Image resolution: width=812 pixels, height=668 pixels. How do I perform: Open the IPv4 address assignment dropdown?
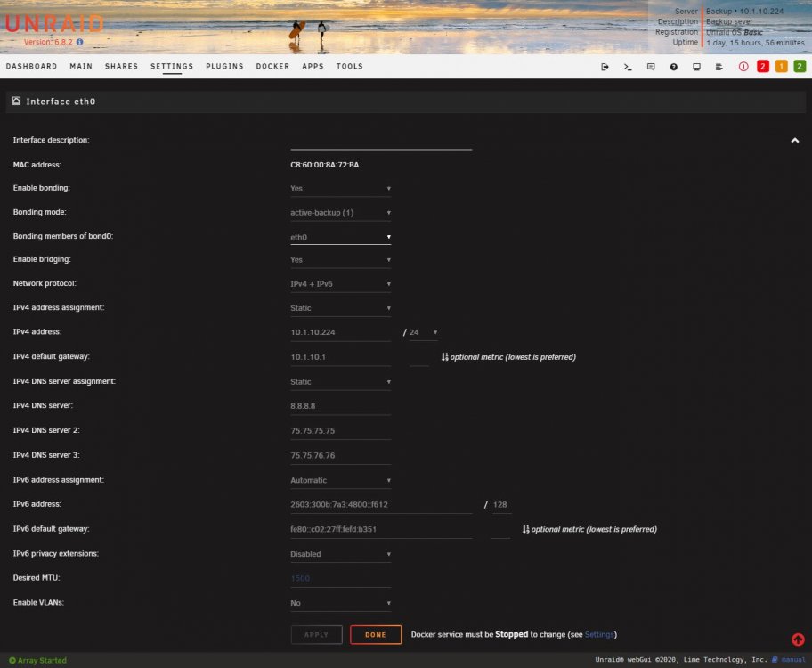click(x=341, y=308)
